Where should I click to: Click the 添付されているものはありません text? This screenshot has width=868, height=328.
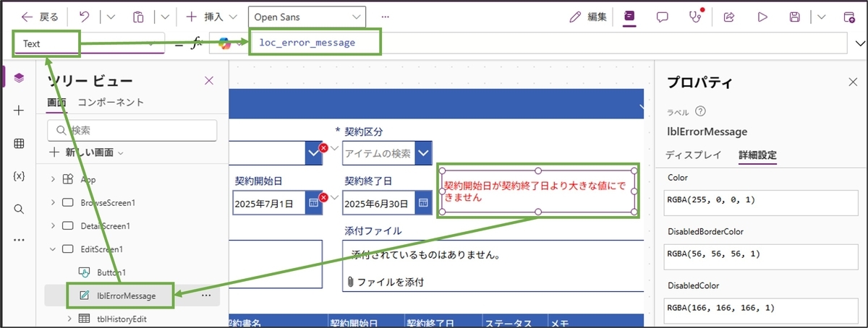[427, 255]
